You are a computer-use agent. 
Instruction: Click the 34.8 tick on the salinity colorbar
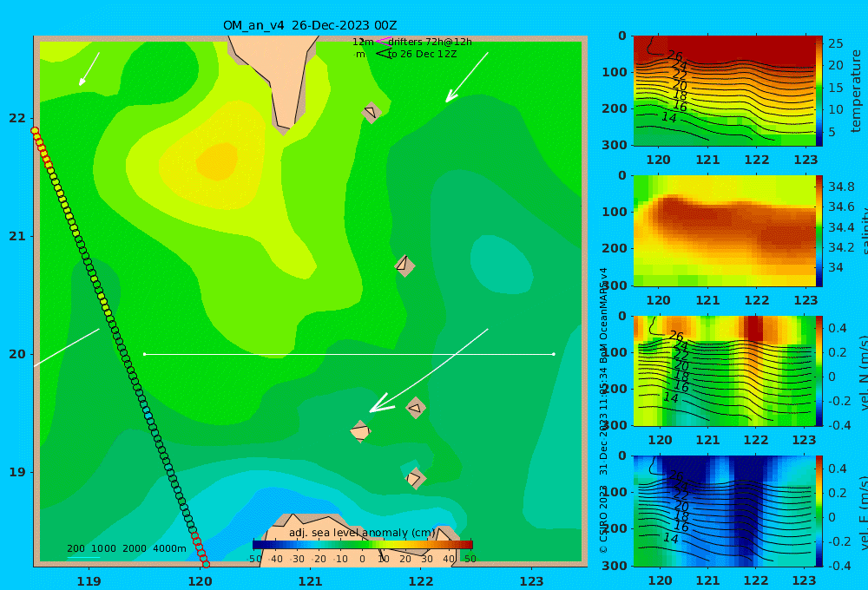click(x=841, y=187)
